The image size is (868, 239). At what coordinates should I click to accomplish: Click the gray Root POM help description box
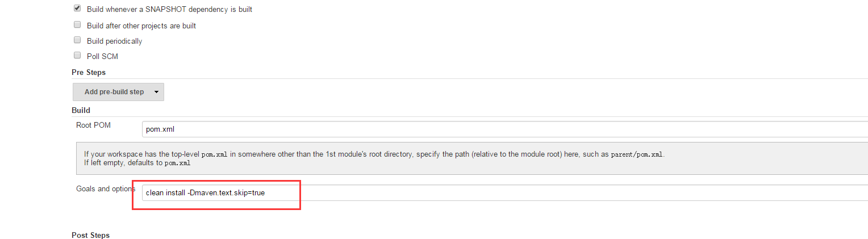(x=472, y=158)
